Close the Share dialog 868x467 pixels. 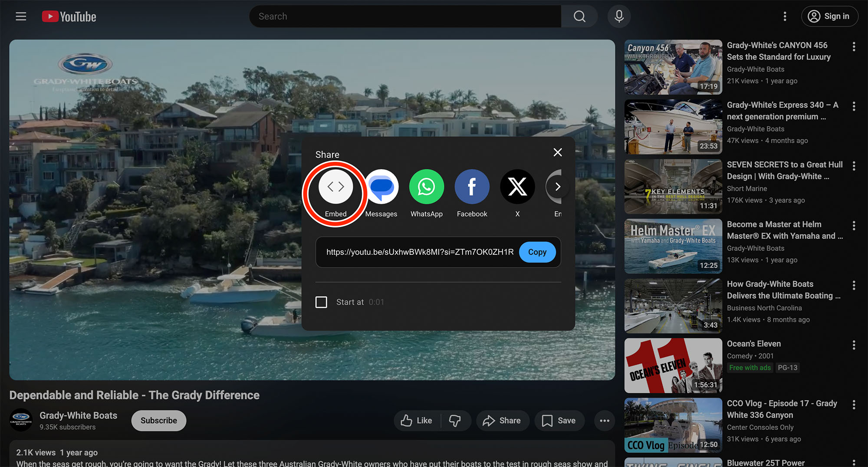click(x=558, y=152)
